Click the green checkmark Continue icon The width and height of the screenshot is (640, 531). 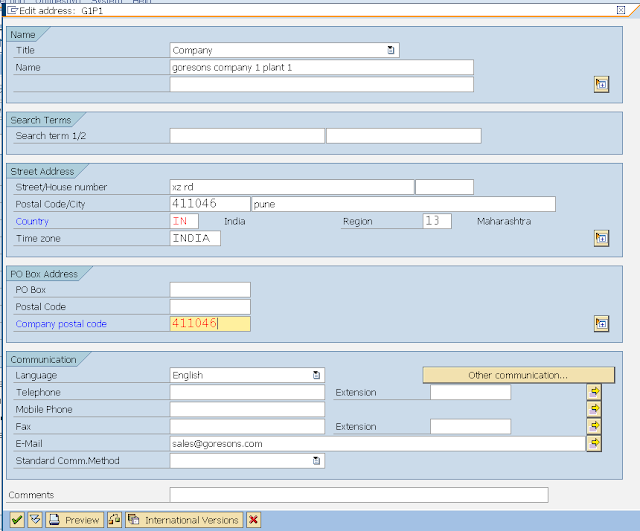17,520
